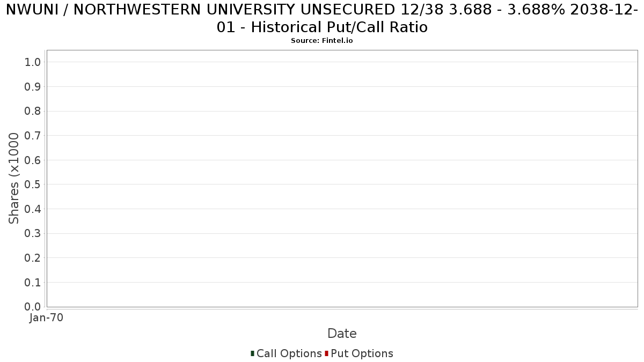This screenshot has height=362, width=644.
Task: Click the 0.5 y-axis tick label
Action: pos(33,184)
